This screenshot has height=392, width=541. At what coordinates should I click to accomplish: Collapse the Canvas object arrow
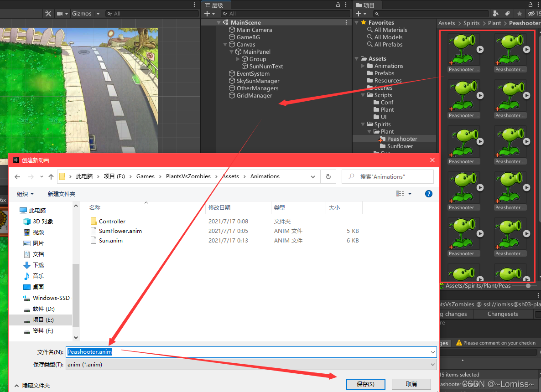(x=225, y=45)
